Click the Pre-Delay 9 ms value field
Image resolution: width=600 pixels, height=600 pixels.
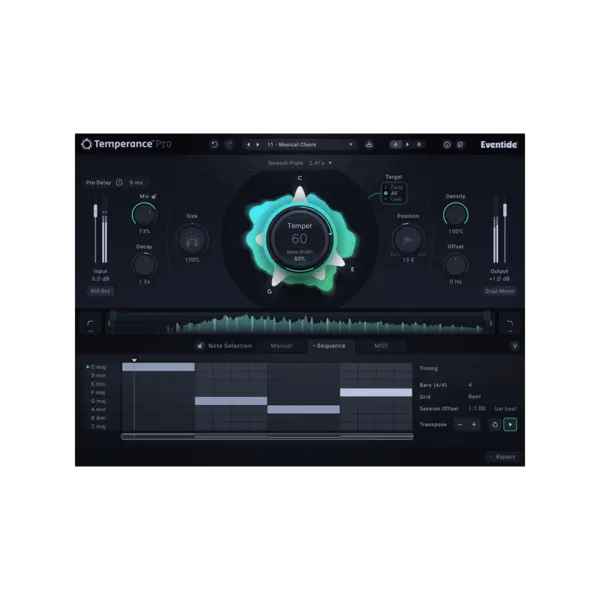[x=136, y=183]
